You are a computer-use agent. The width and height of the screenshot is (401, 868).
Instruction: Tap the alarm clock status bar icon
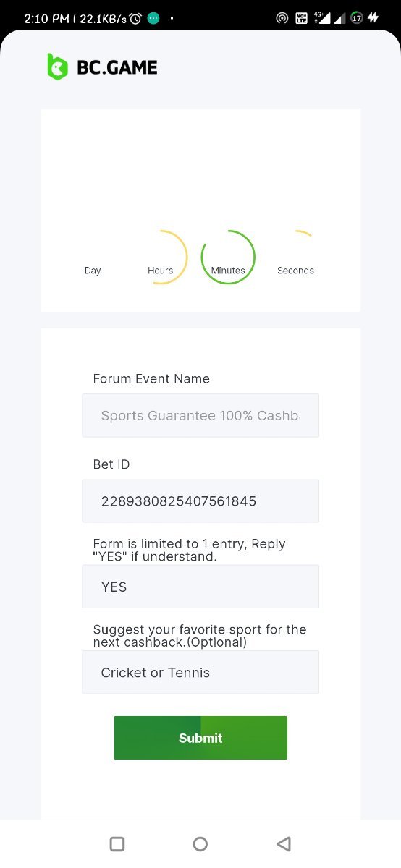135,18
